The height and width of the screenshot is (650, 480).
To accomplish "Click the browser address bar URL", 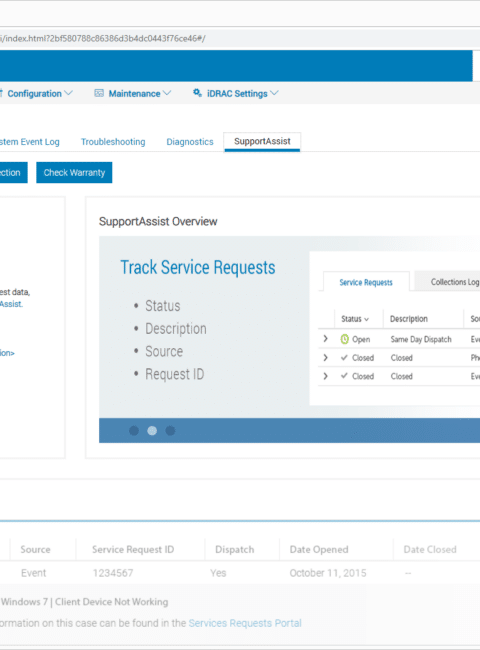I will (x=102, y=39).
